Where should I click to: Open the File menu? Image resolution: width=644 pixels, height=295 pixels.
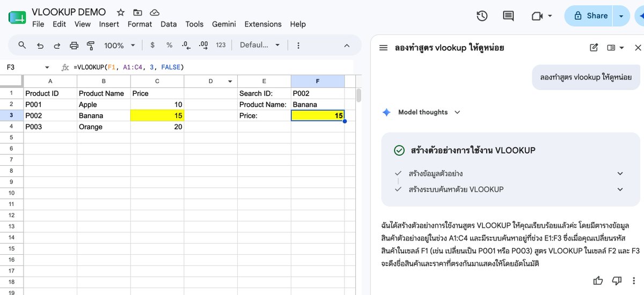coord(38,24)
